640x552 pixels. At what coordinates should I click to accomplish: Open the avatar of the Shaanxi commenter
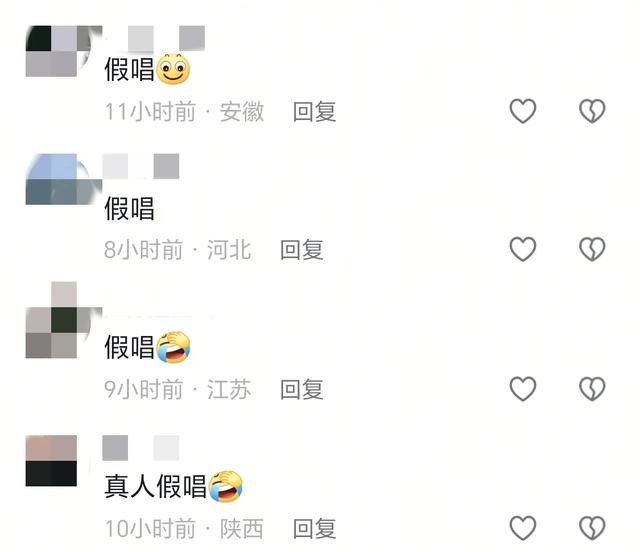pyautogui.click(x=51, y=461)
